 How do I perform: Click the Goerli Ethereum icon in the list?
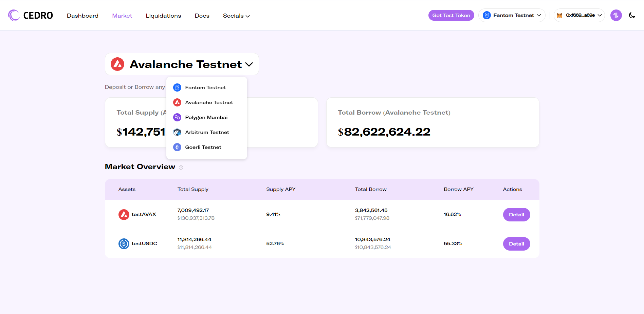coord(177,147)
